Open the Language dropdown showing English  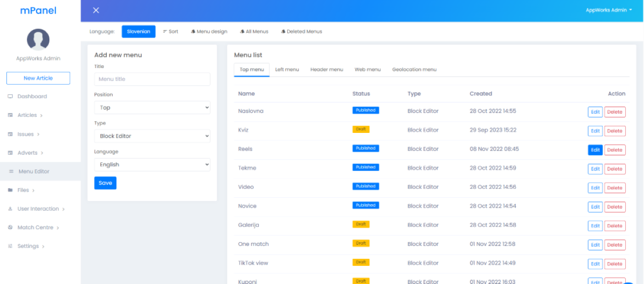coord(152,165)
